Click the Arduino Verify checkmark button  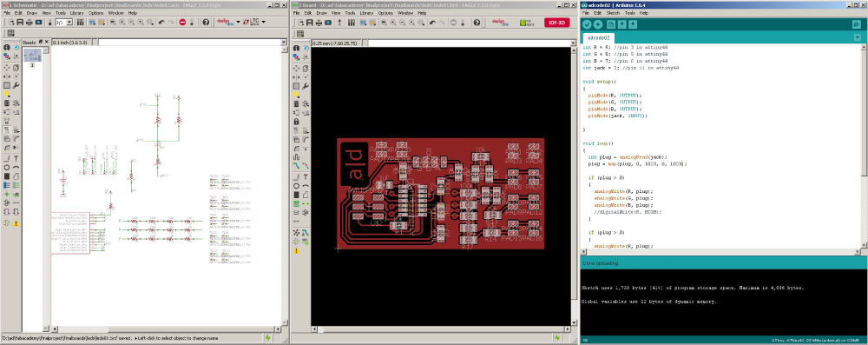587,24
